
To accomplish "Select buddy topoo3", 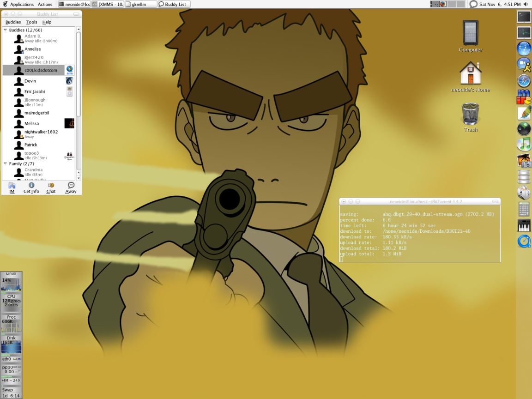I will [39, 155].
